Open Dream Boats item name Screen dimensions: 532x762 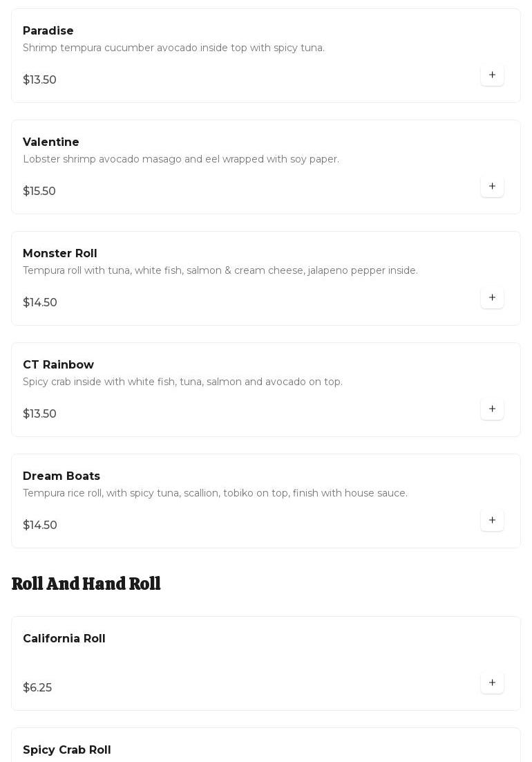point(61,476)
